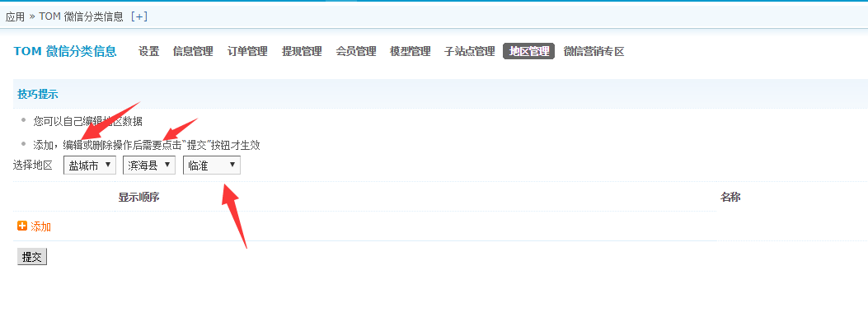Click the 添加 link
This screenshot has width=868, height=331.
pos(41,226)
